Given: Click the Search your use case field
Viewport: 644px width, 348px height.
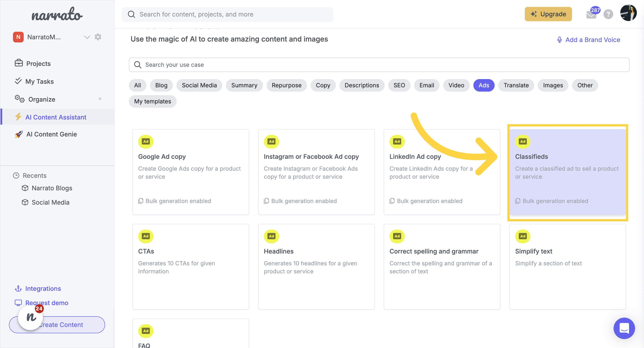Looking at the screenshot, I should pos(379,65).
